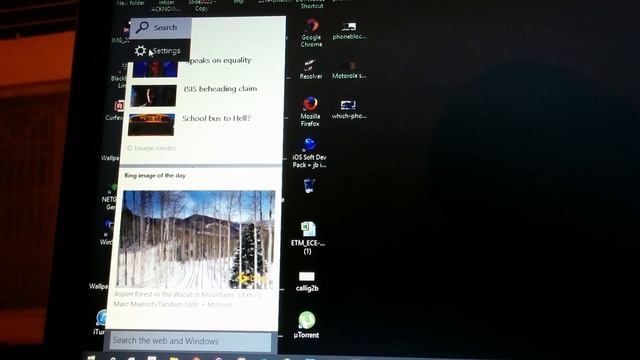Open Mozilla Firefox desktop shortcut
640x360 pixels.
point(310,111)
